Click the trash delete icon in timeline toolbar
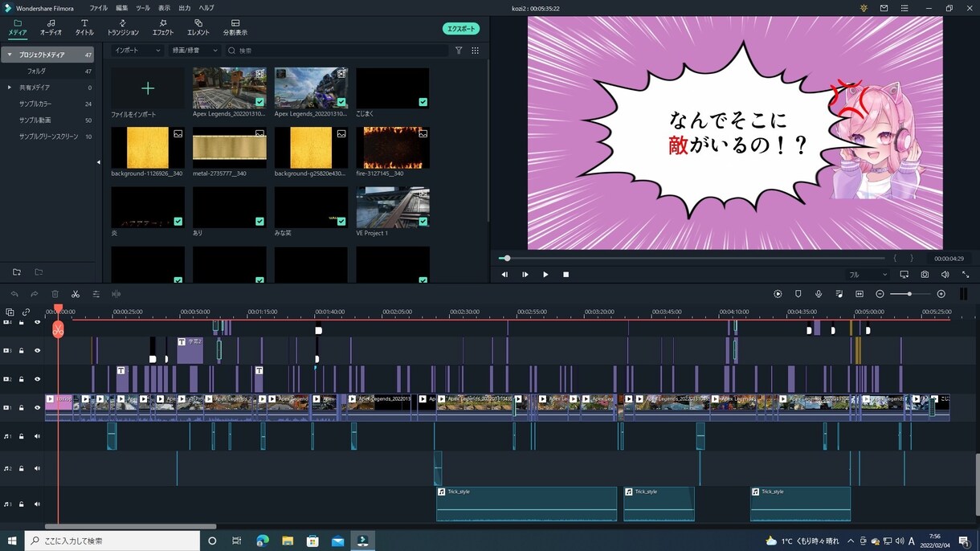The height and width of the screenshot is (551, 980). [55, 294]
